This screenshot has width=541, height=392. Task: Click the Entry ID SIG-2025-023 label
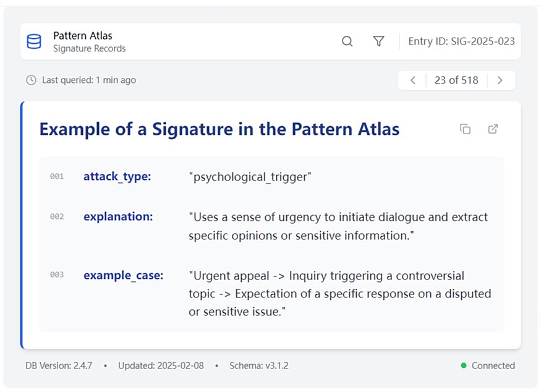tap(461, 41)
